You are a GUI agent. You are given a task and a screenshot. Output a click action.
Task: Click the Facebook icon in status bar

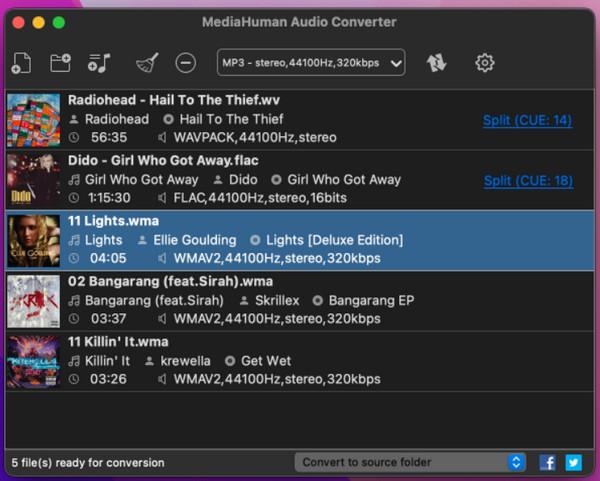click(548, 463)
